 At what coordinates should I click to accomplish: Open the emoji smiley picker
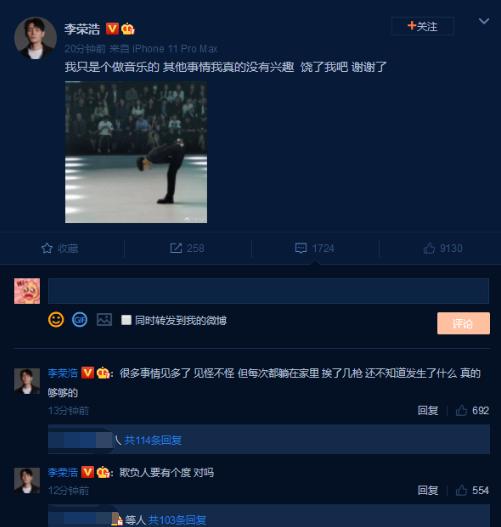pos(56,320)
